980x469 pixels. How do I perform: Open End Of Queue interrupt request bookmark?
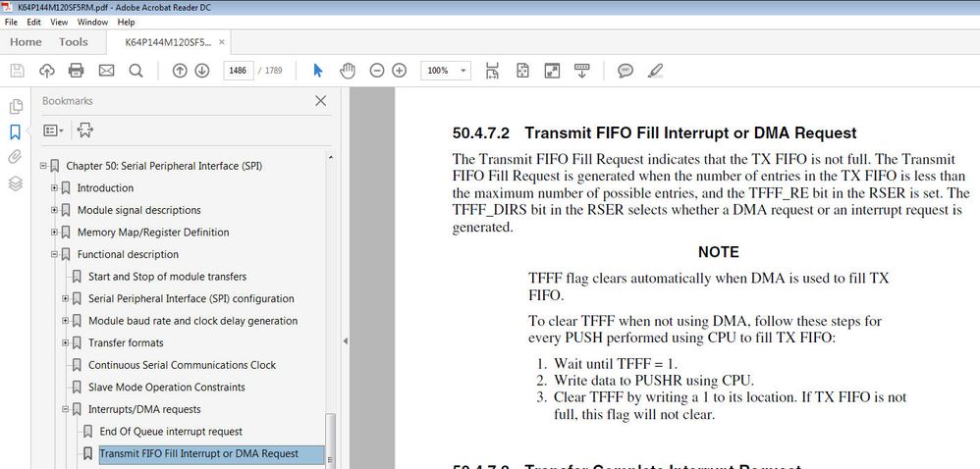click(x=171, y=432)
